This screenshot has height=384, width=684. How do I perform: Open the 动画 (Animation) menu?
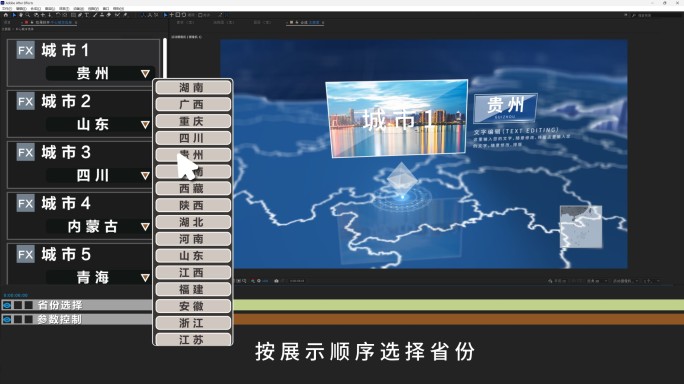pyautogui.click(x=79, y=8)
